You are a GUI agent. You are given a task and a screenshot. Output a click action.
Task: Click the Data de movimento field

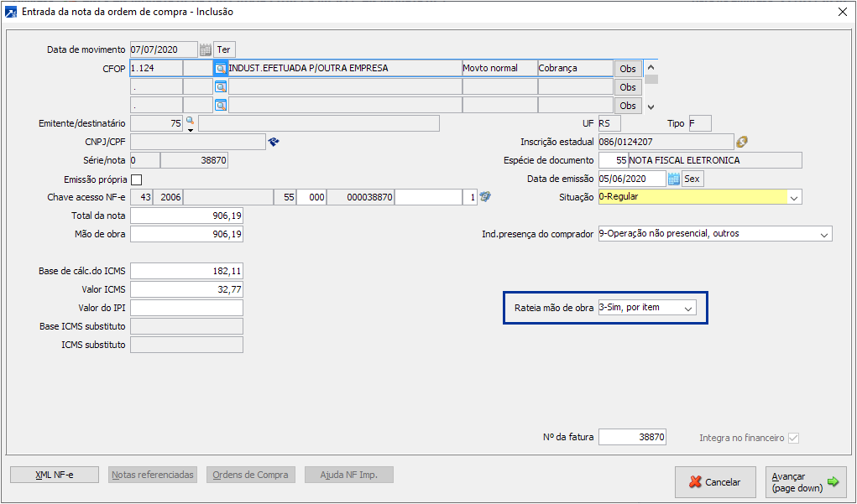tap(164, 49)
